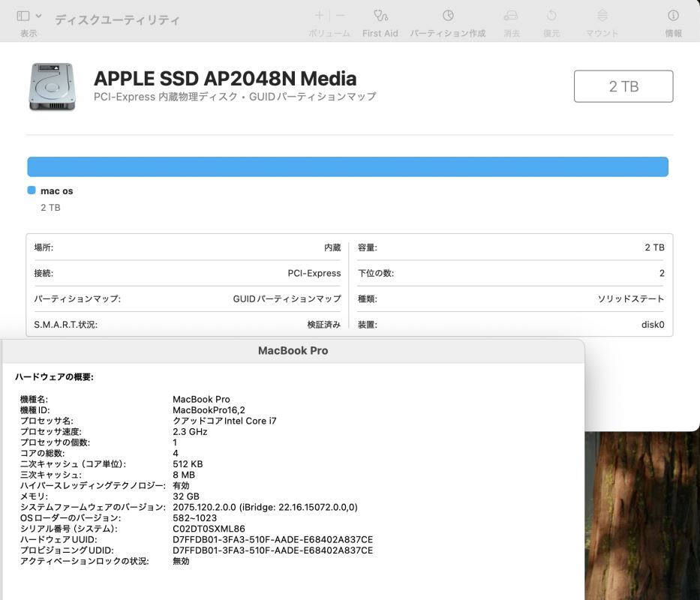Image resolution: width=700 pixels, height=600 pixels.
Task: Run First Aid on the disk
Action: coord(380,13)
